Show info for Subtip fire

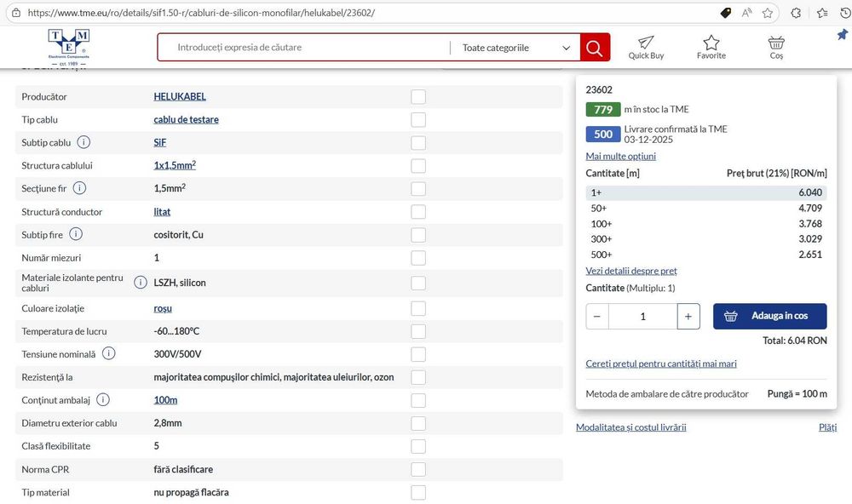tap(76, 234)
